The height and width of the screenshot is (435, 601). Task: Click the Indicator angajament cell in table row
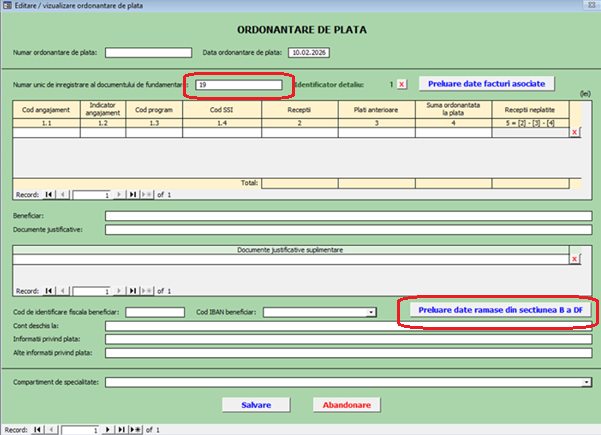(x=103, y=133)
